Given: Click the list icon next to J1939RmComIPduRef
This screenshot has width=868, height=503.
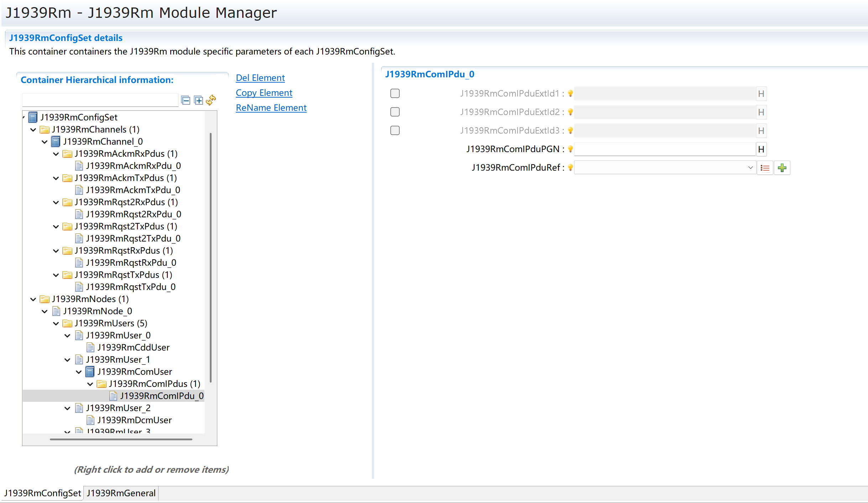Looking at the screenshot, I should click(x=765, y=168).
